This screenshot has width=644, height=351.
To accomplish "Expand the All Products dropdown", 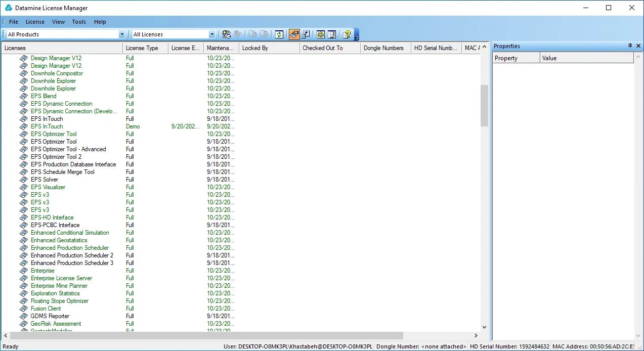I will [x=122, y=34].
